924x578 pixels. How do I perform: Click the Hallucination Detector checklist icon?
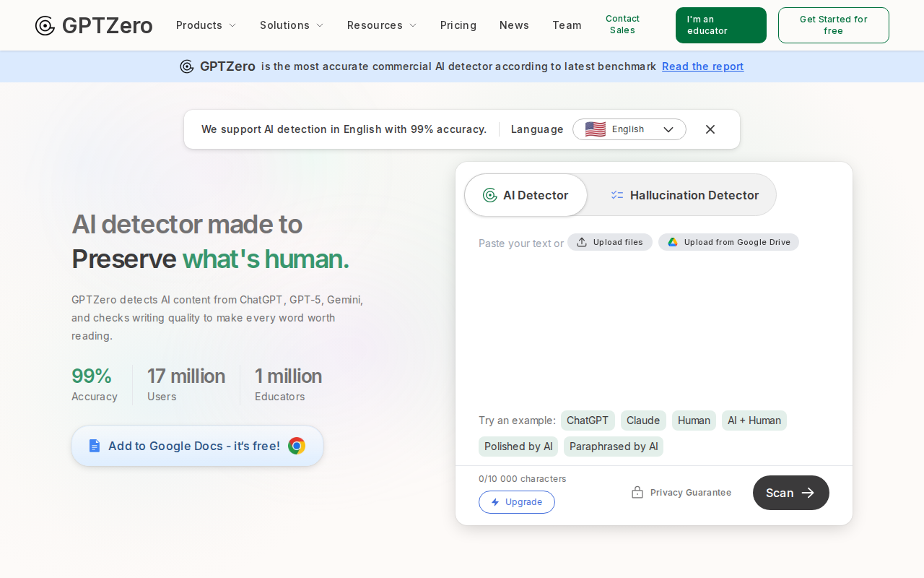click(x=617, y=195)
